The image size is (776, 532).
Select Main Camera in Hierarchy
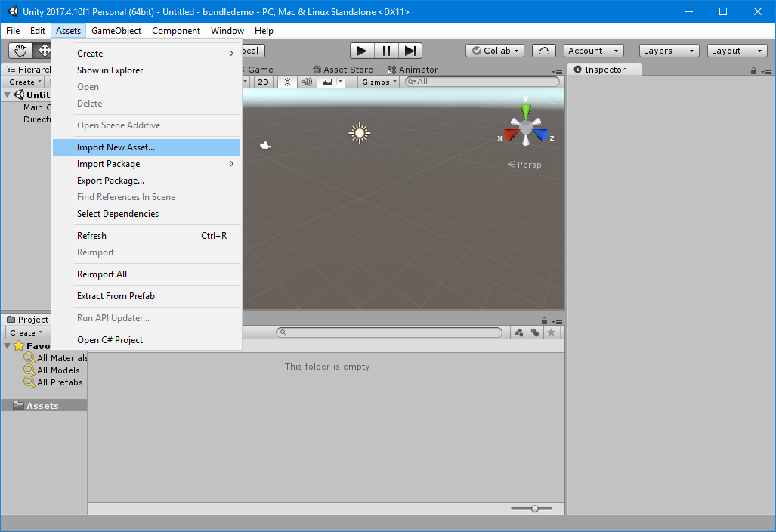coord(36,107)
